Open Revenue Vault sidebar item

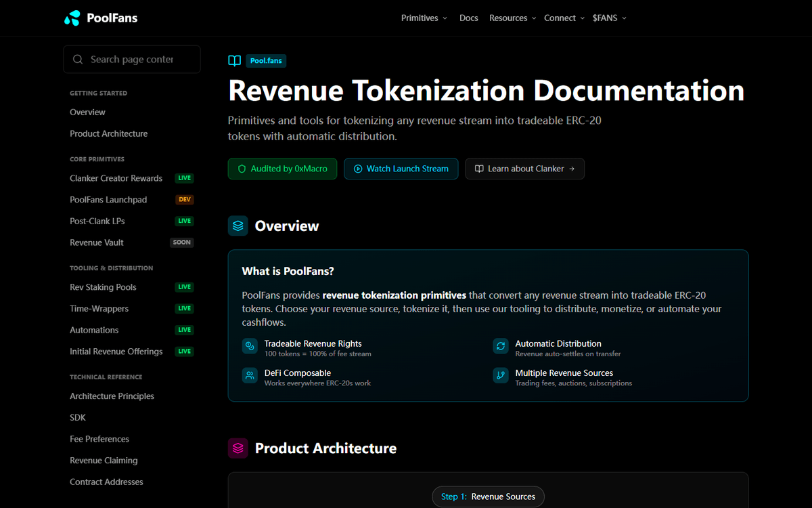(97, 242)
